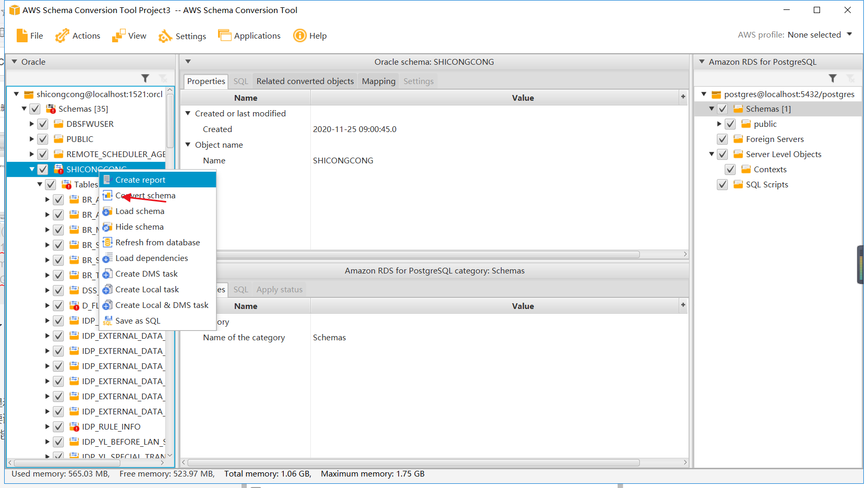The image size is (868, 488).
Task: Collapse the SHICONGCONG schema node
Action: tap(32, 169)
